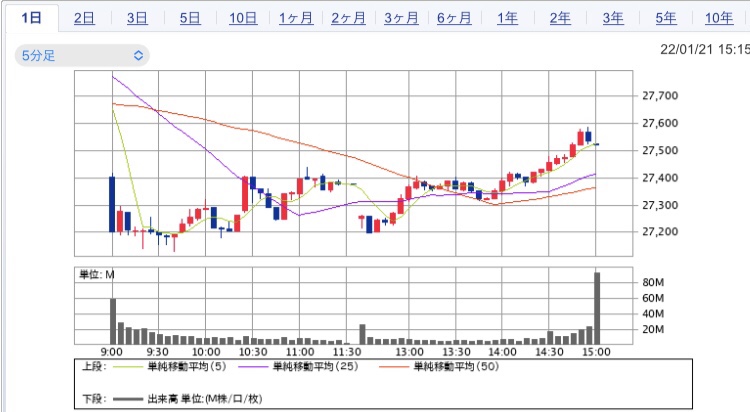Screen dimensions: 750x412
Task: Click the 15:00 time axis label
Action: tap(596, 352)
